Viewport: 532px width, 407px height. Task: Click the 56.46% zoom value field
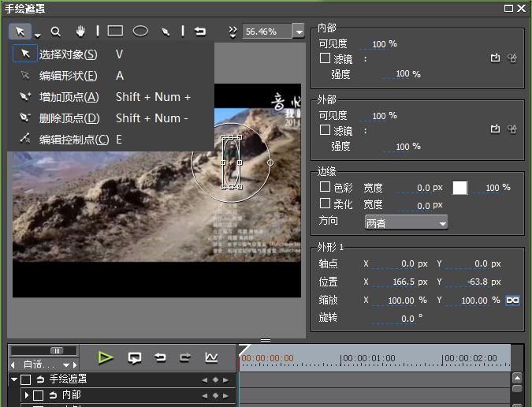click(267, 32)
